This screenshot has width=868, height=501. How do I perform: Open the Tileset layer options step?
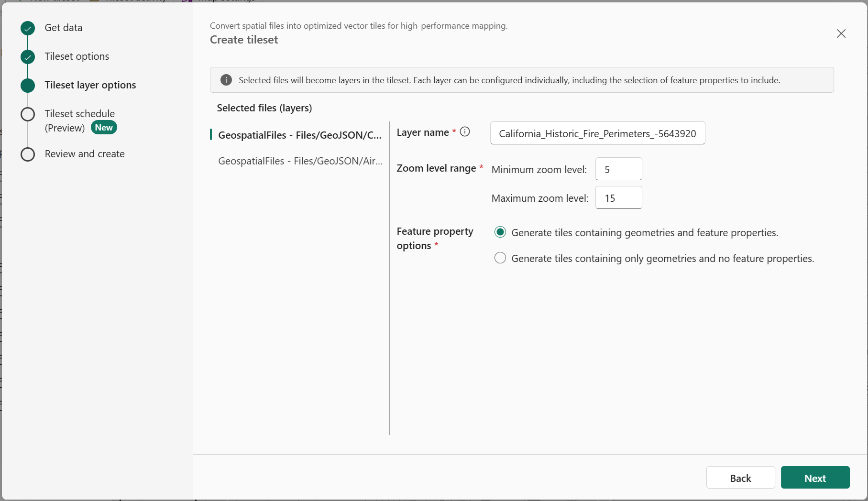[x=90, y=85]
